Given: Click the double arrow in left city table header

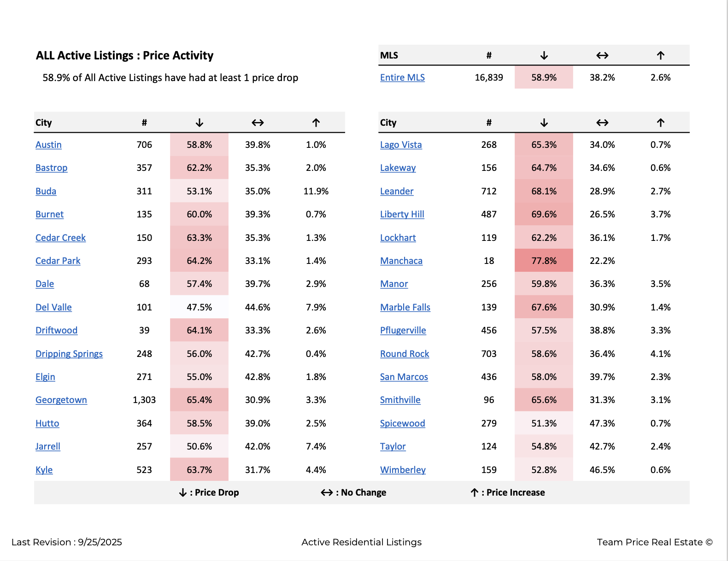Looking at the screenshot, I should (258, 123).
